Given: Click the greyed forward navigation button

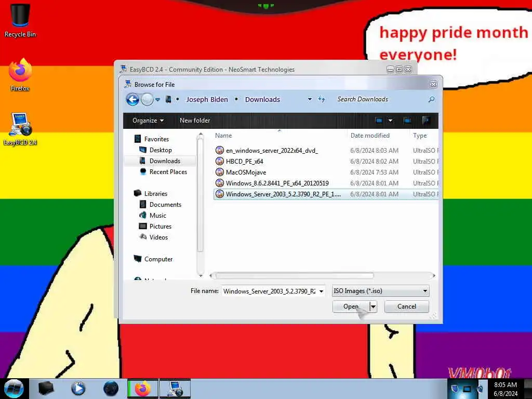Looking at the screenshot, I should 147,99.
